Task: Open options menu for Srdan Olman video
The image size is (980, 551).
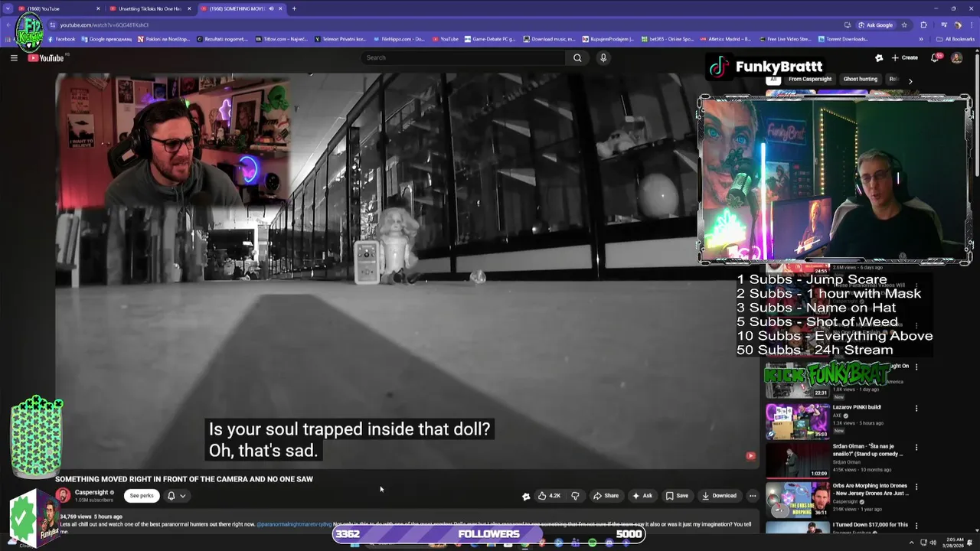Action: (x=916, y=448)
